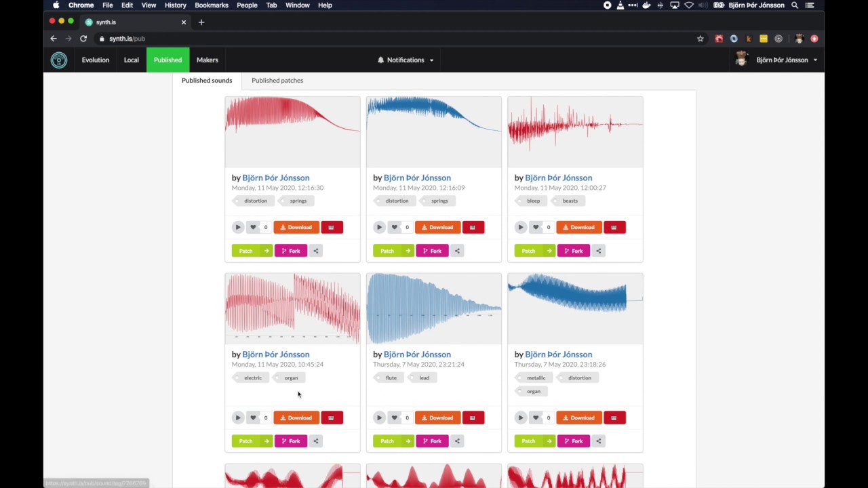Open the red keyboard button on the 23:18:26 card

point(614,418)
